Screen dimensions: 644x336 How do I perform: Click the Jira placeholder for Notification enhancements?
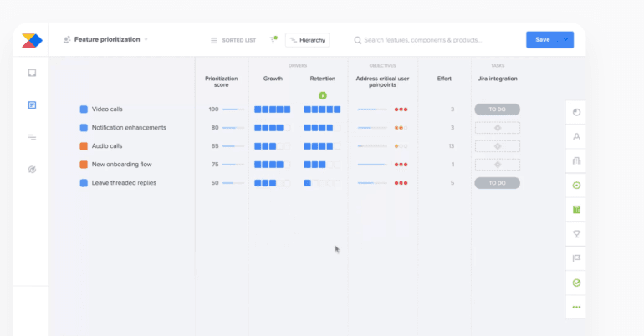(498, 128)
